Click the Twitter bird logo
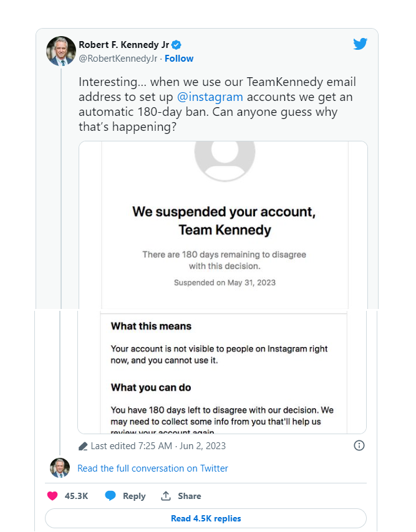The width and height of the screenshot is (416, 532). pos(360,44)
